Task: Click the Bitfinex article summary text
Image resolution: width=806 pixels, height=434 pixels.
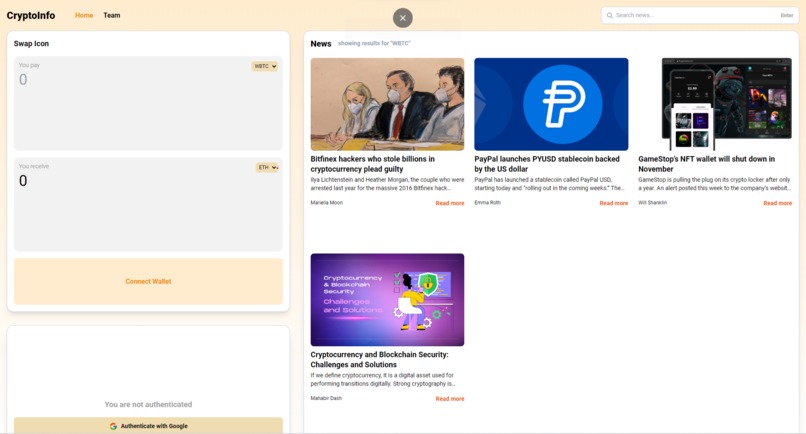Action: tap(387, 184)
